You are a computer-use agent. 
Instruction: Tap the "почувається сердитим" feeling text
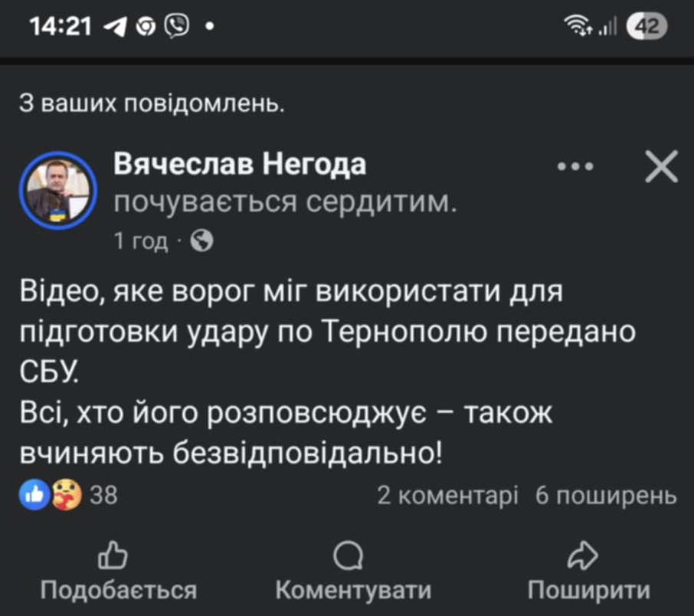point(286,202)
